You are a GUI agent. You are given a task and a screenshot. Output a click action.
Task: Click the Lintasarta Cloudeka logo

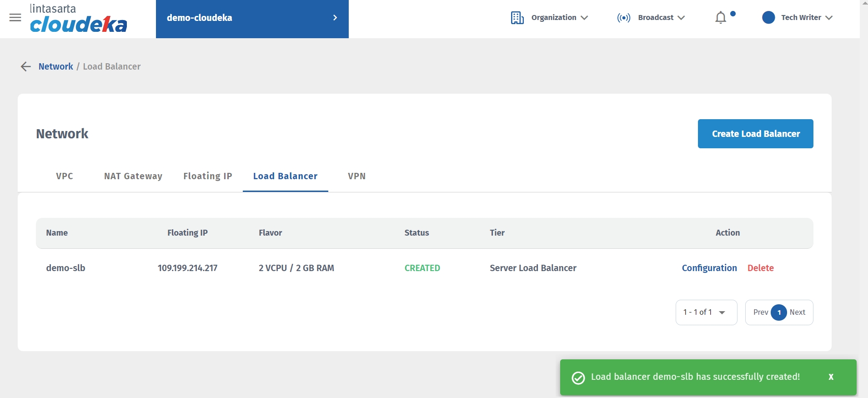point(78,19)
